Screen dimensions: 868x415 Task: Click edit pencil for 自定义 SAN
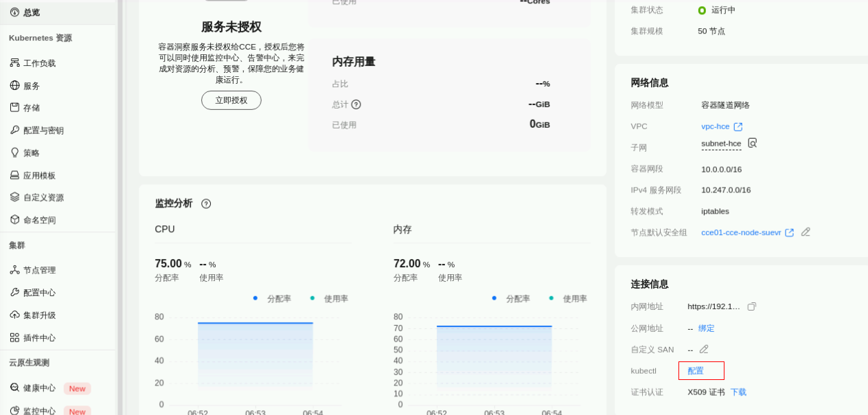click(x=704, y=350)
